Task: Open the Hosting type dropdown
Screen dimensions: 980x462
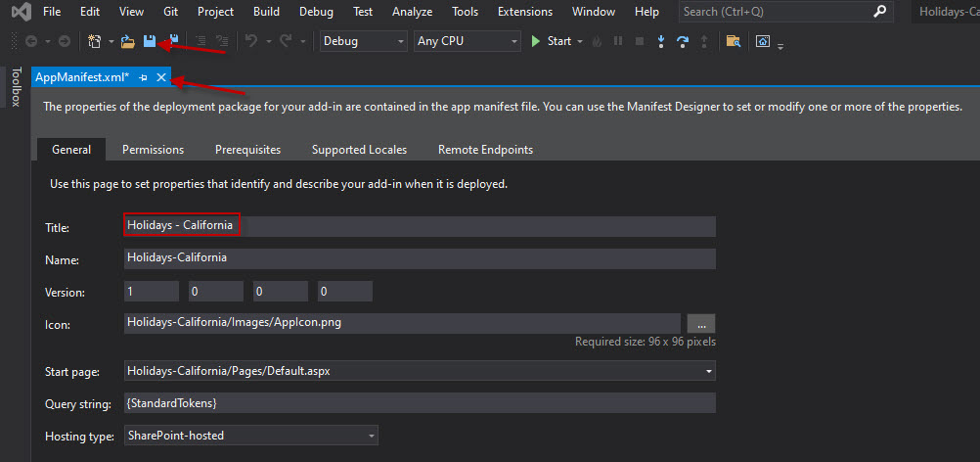Action: tap(251, 436)
